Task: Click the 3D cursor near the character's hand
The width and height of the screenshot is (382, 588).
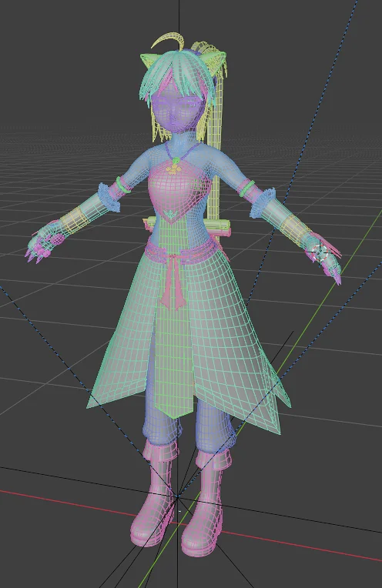Action: coord(320,252)
